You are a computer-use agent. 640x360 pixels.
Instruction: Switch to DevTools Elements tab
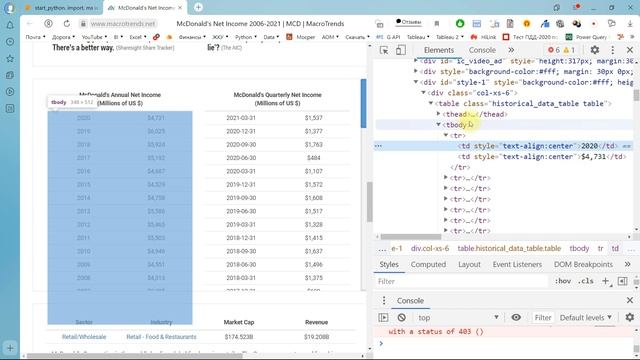(439, 50)
